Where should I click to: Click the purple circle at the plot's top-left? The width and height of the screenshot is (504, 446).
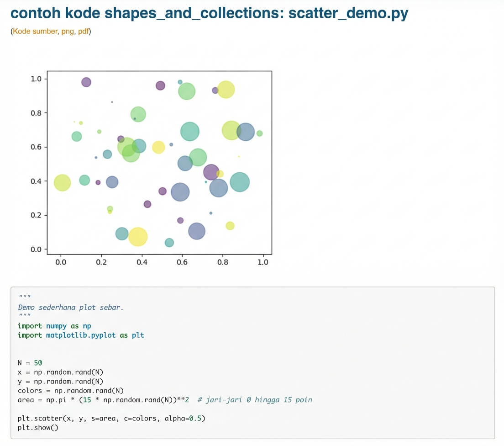click(86, 82)
